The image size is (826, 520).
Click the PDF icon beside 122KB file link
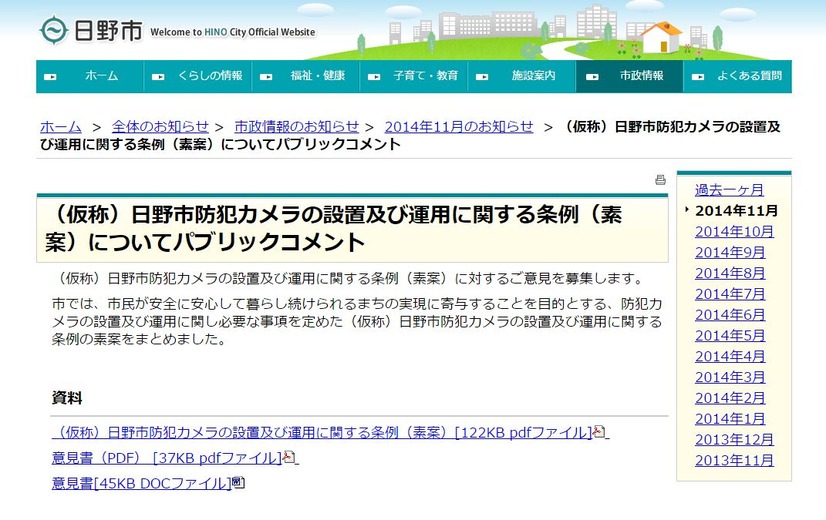(598, 432)
